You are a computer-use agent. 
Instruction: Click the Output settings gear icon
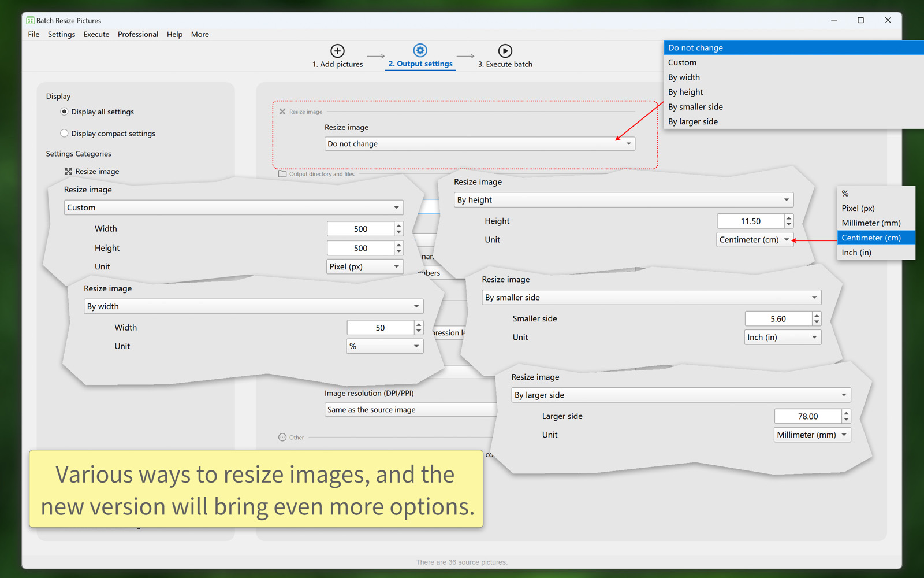[420, 50]
